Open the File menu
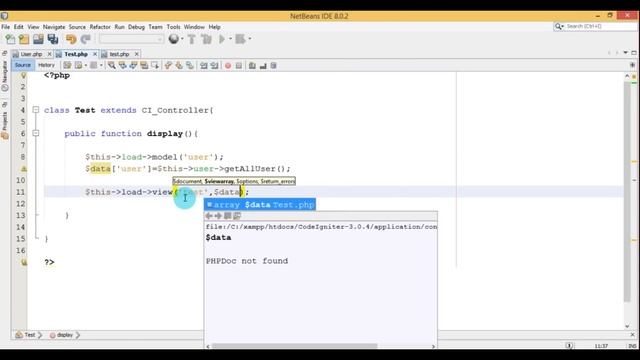Viewport: 640px width, 360px height. [6, 27]
